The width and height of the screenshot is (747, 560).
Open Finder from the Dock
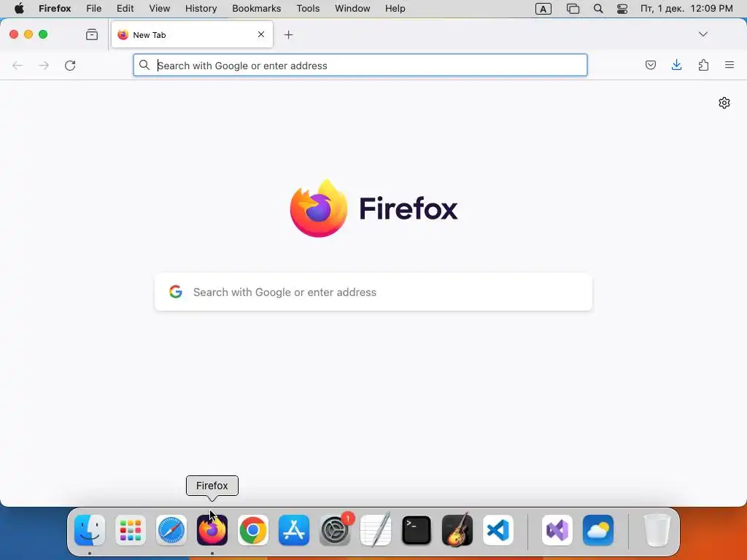90,529
